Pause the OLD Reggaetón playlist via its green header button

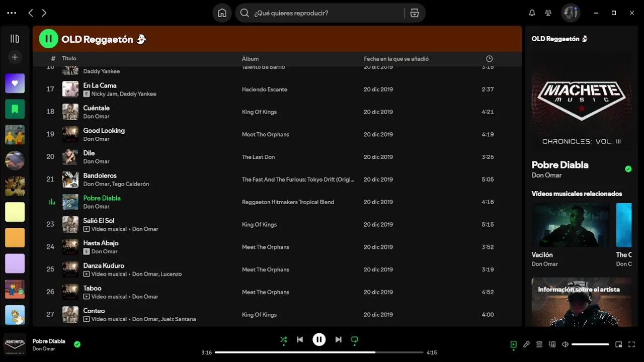(48, 39)
